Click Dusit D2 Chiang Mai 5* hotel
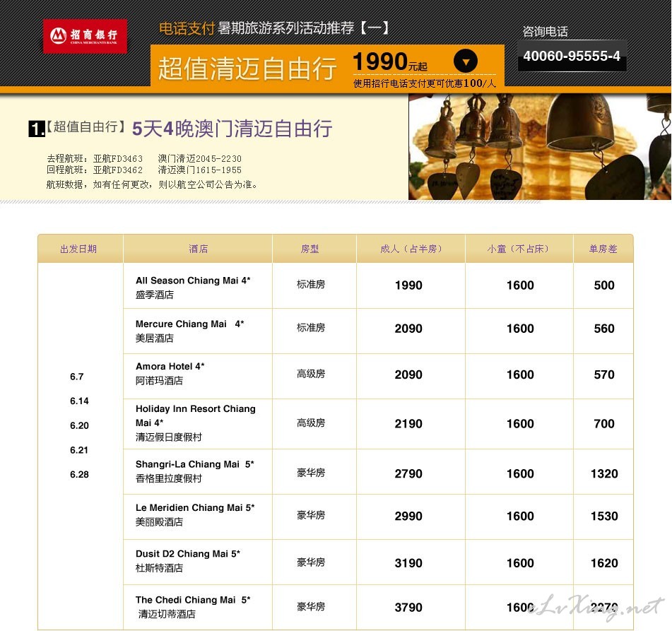 (x=188, y=554)
